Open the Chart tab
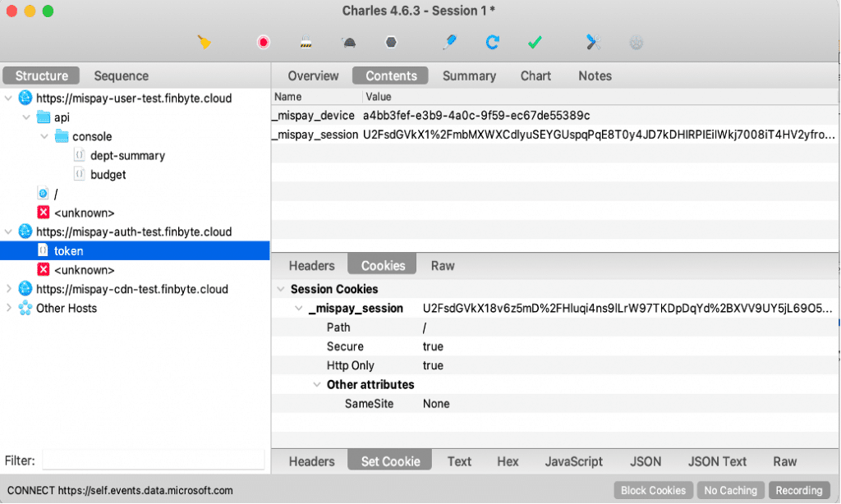 click(535, 76)
